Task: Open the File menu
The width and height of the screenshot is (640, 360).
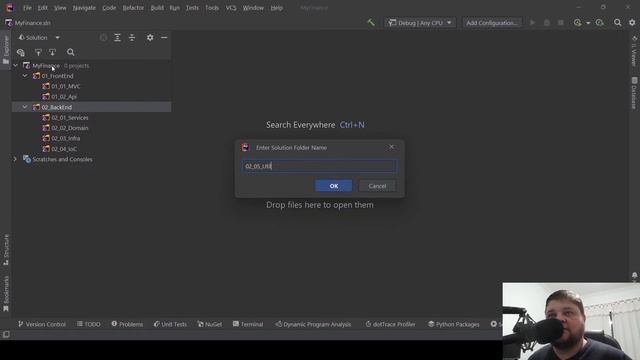Action: tap(27, 8)
